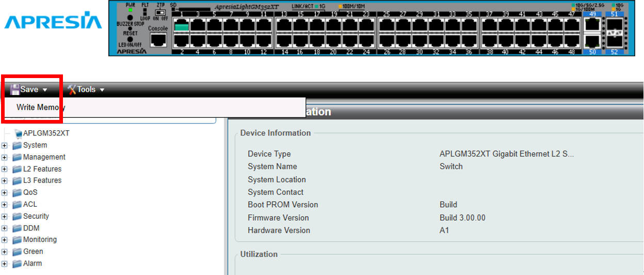The image size is (644, 275).
Task: Click the DDM folder icon
Action: (17, 228)
